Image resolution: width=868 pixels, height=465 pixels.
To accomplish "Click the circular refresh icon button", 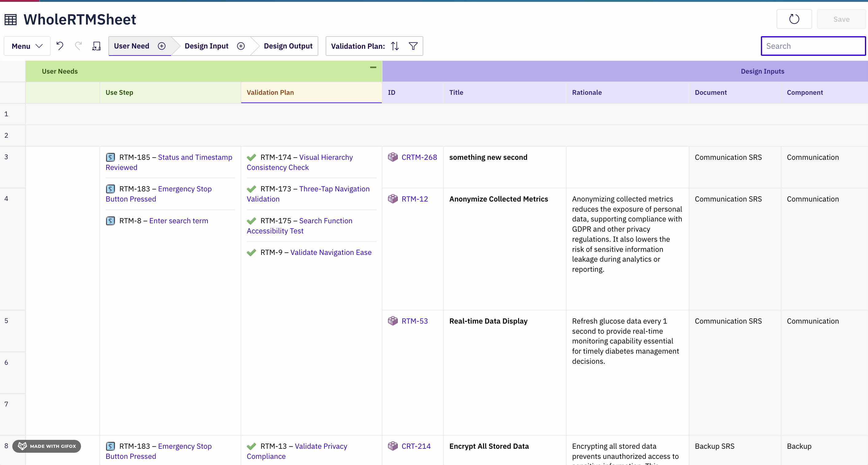I will point(794,19).
